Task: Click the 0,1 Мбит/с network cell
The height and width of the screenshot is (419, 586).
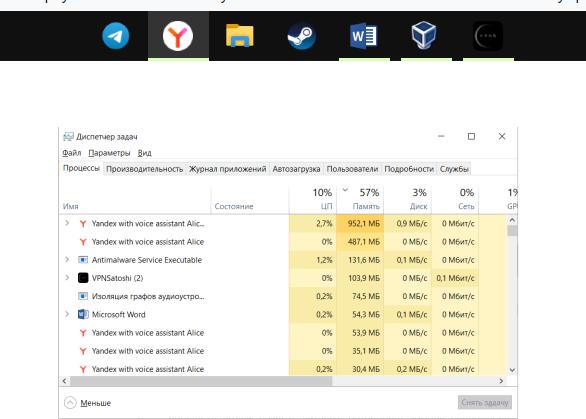Action: click(455, 278)
